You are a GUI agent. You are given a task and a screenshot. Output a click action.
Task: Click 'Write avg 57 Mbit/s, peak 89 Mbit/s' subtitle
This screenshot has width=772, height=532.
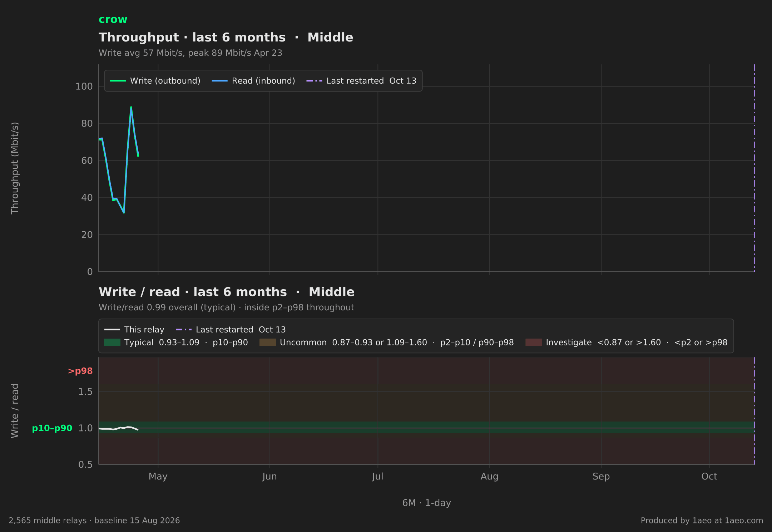(x=190, y=53)
